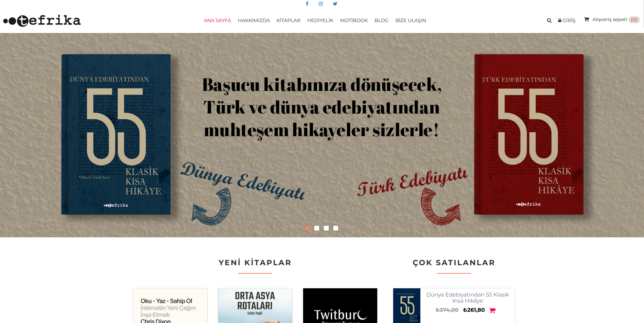Open the BLOG menu item

381,20
